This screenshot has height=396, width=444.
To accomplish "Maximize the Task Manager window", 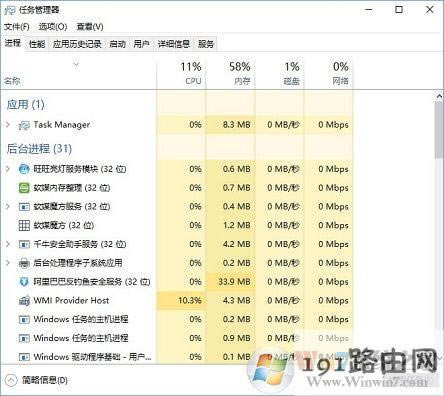I will (399, 10).
